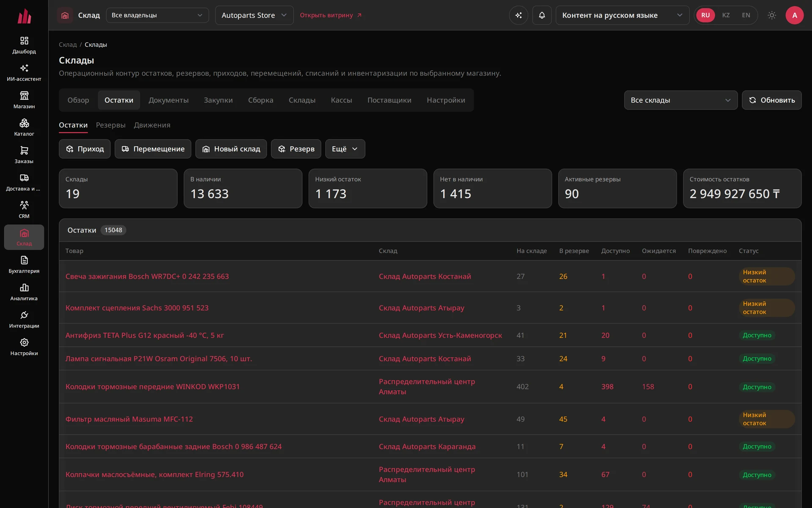Image resolution: width=812 pixels, height=508 pixels.
Task: Open the user avatar menu
Action: point(795,15)
